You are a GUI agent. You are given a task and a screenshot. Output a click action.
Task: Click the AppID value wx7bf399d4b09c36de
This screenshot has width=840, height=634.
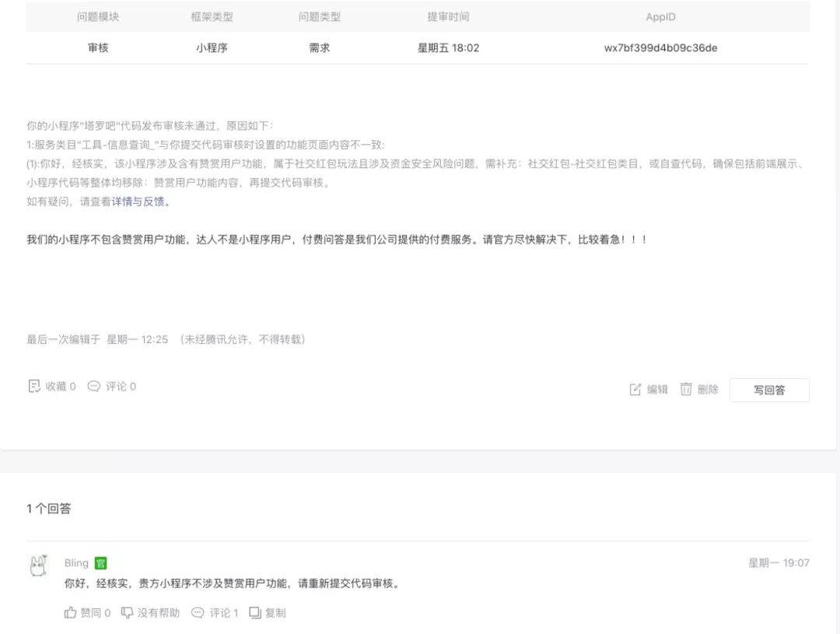(x=660, y=47)
